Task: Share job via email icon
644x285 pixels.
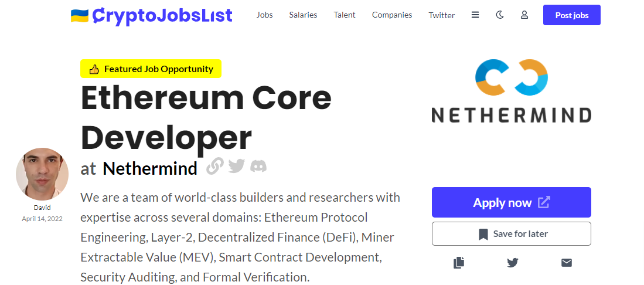Action: [x=567, y=262]
